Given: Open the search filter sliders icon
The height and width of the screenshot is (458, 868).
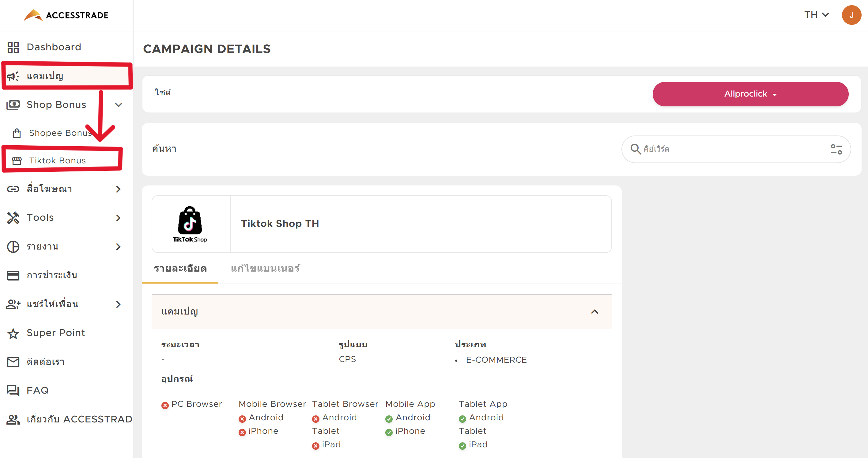Looking at the screenshot, I should 836,149.
